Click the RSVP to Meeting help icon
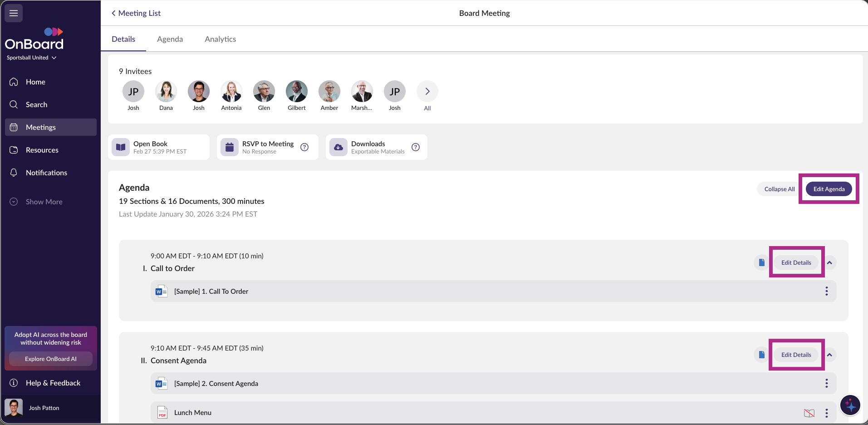Screen dimensions: 868x425 [304, 147]
